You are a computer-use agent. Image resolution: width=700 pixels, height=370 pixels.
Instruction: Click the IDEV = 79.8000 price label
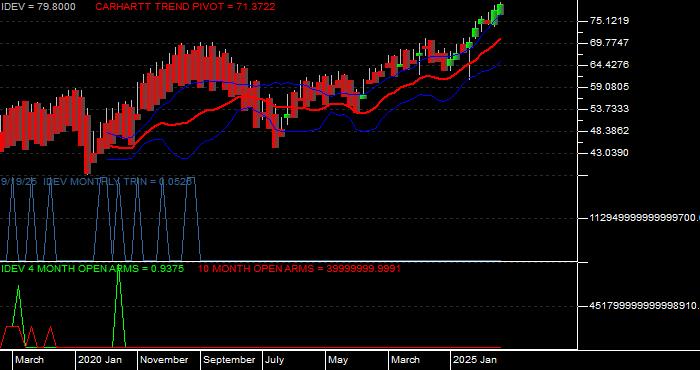tap(38, 7)
